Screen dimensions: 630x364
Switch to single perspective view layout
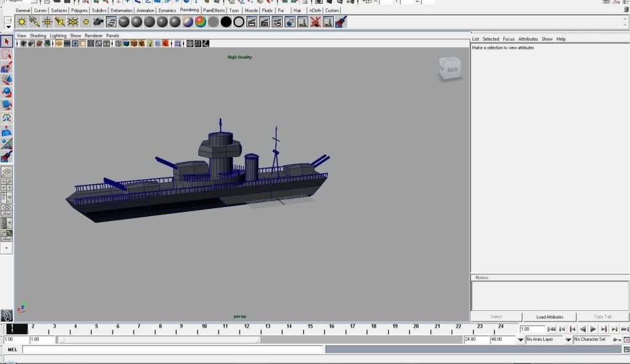coord(6,172)
